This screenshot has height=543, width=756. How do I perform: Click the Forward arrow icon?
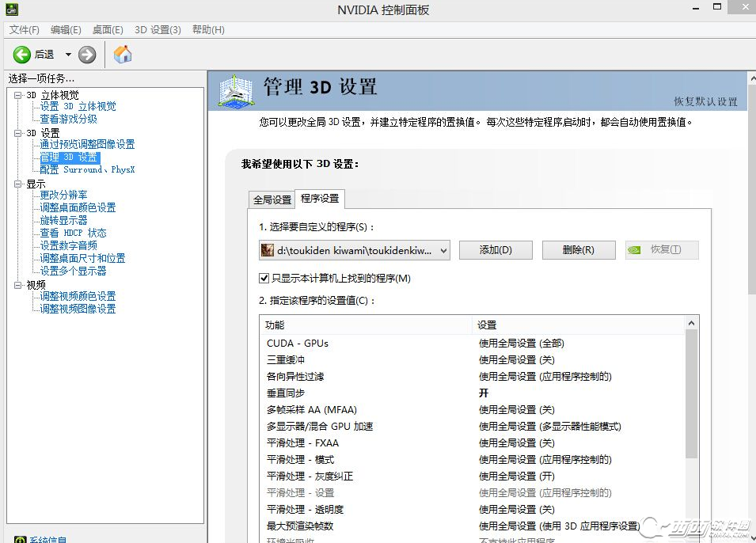coord(87,55)
